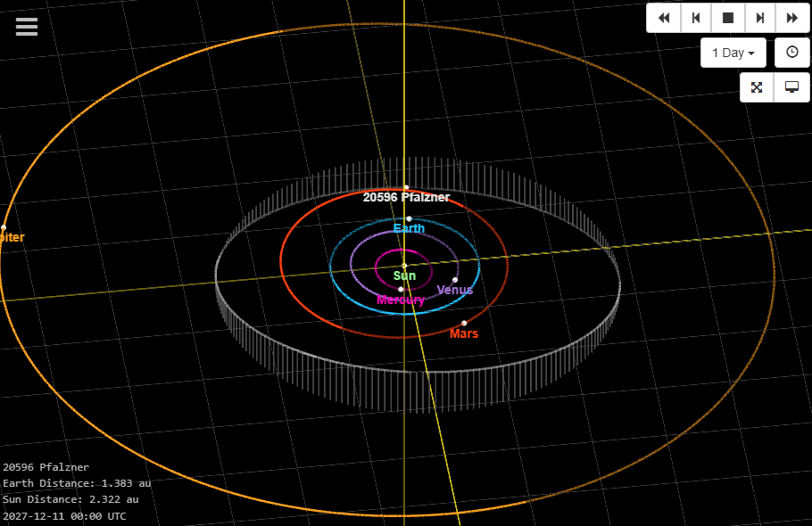
Task: Step forward one time increment
Action: coord(759,18)
